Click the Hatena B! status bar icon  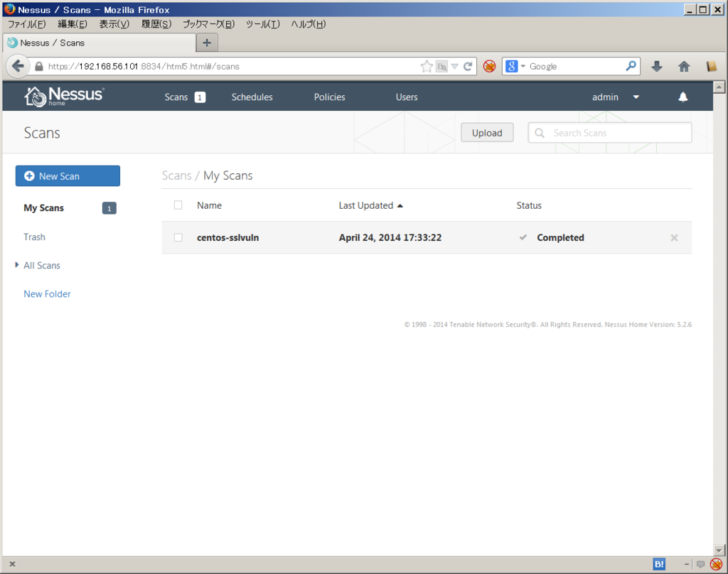[659, 564]
